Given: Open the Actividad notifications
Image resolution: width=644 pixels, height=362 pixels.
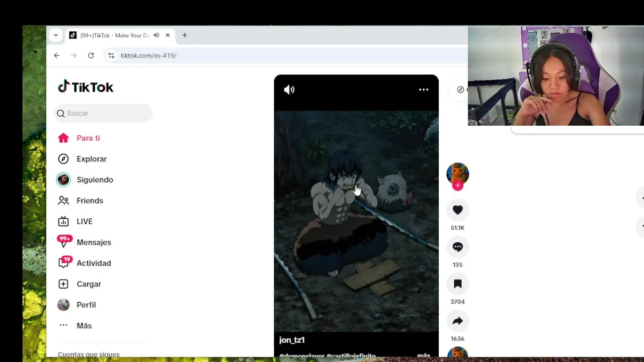Looking at the screenshot, I should point(94,263).
